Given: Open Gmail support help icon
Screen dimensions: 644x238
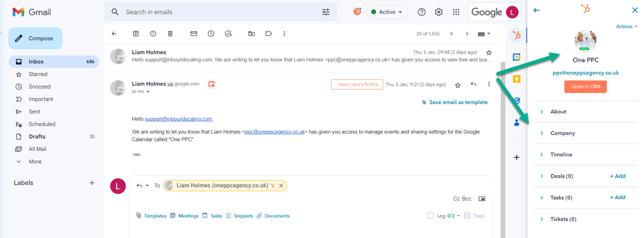Looking at the screenshot, I should click(x=422, y=12).
